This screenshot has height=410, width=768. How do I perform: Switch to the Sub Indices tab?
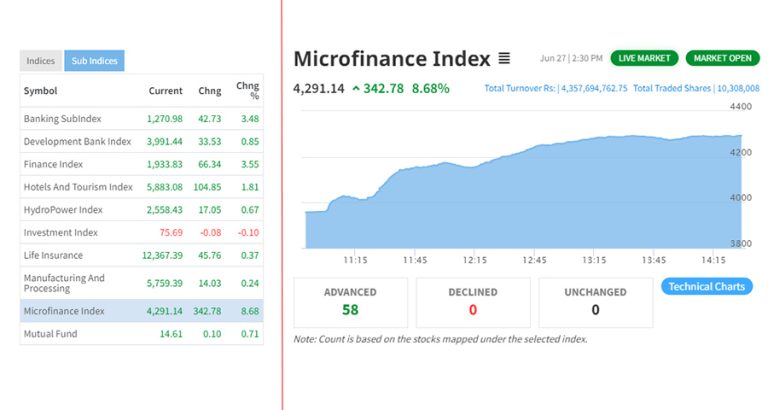(95, 61)
